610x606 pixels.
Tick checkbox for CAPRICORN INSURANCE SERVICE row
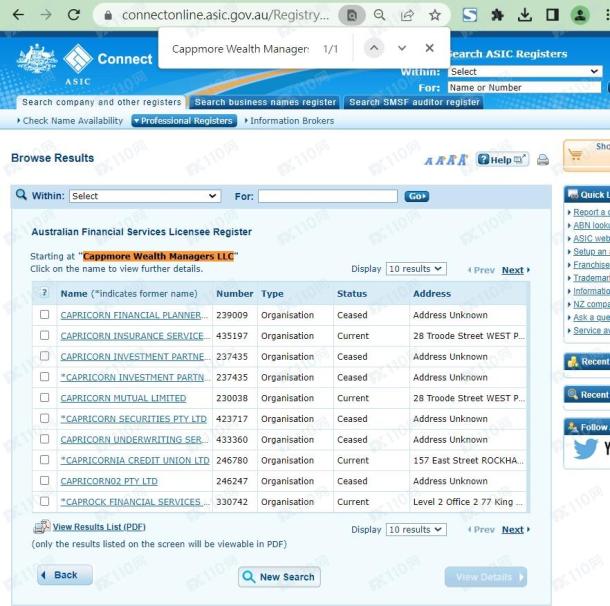click(45, 335)
